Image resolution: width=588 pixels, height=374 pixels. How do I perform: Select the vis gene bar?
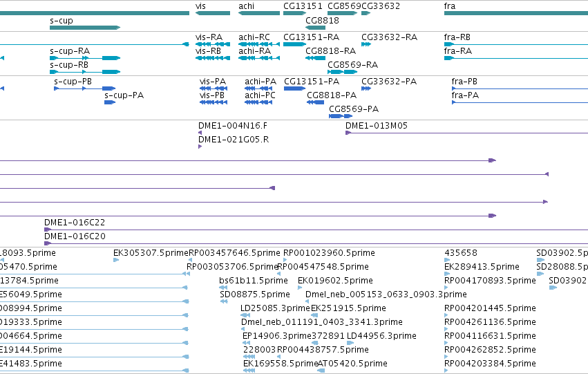point(213,13)
